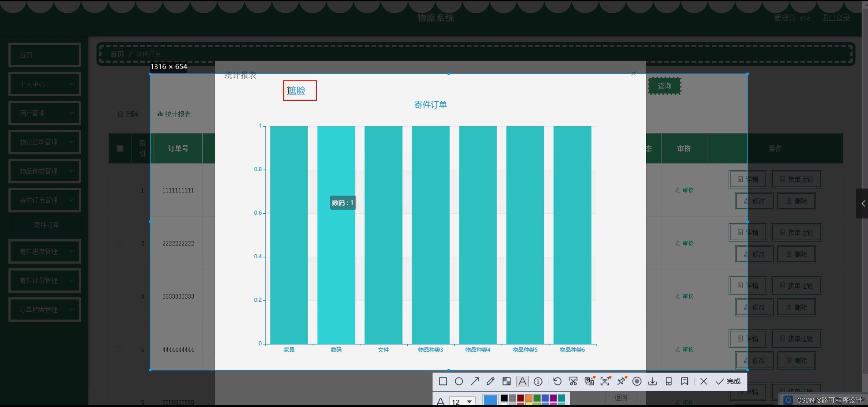Check the row 2 checkbox

(x=119, y=243)
